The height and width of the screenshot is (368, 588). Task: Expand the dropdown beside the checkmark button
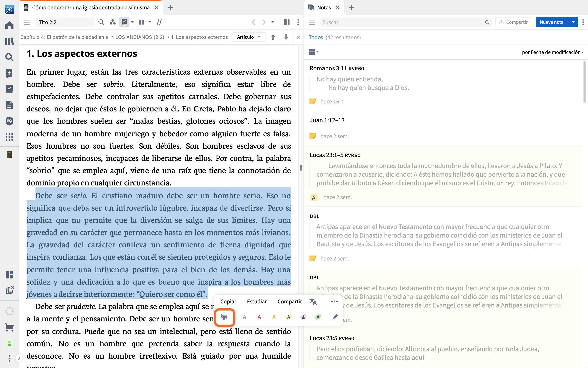[133, 22]
